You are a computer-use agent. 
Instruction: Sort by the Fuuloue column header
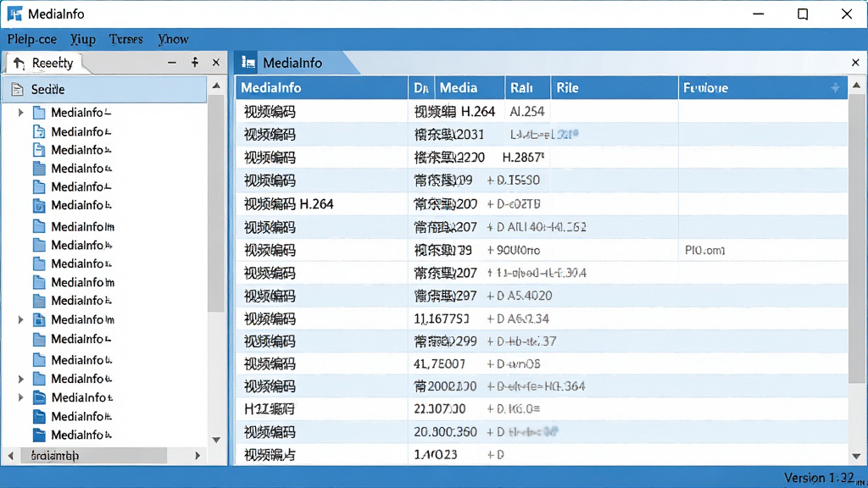(x=763, y=87)
